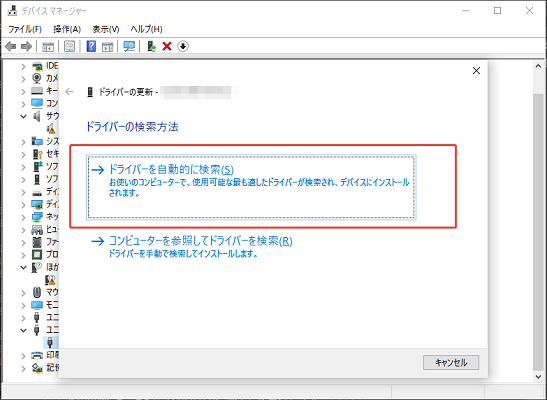Click the vertical scrollbar thumb in Device Manager

(538, 232)
